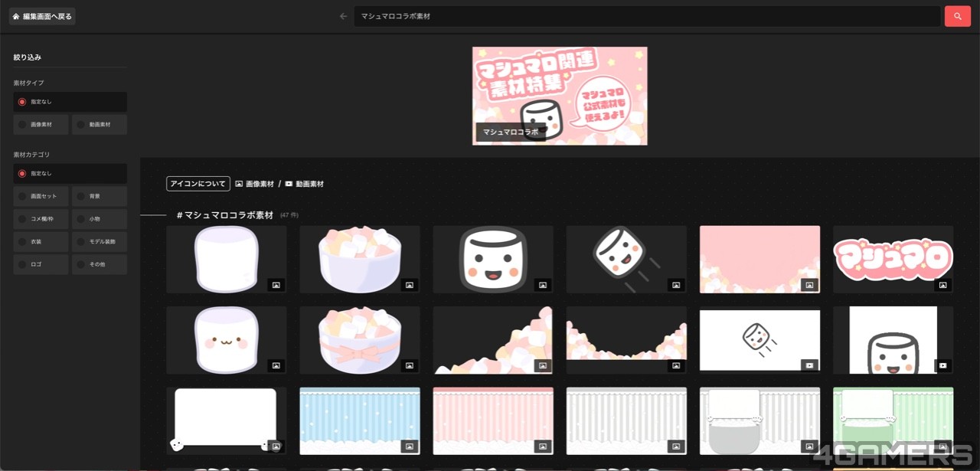Open marshmallow bottom border frame thumbnail
Screen dimensions: 980x471
tap(626, 340)
